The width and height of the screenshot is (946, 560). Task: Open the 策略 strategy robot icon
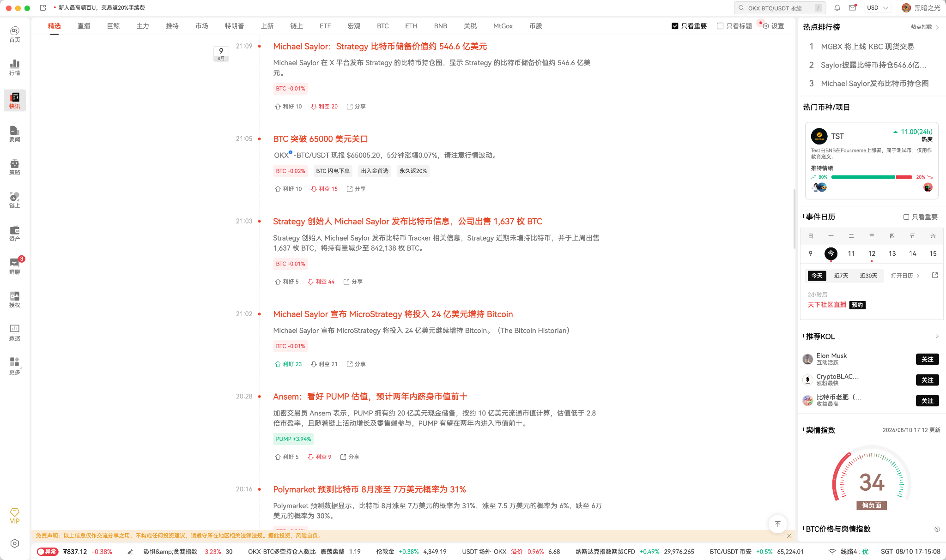point(15,167)
